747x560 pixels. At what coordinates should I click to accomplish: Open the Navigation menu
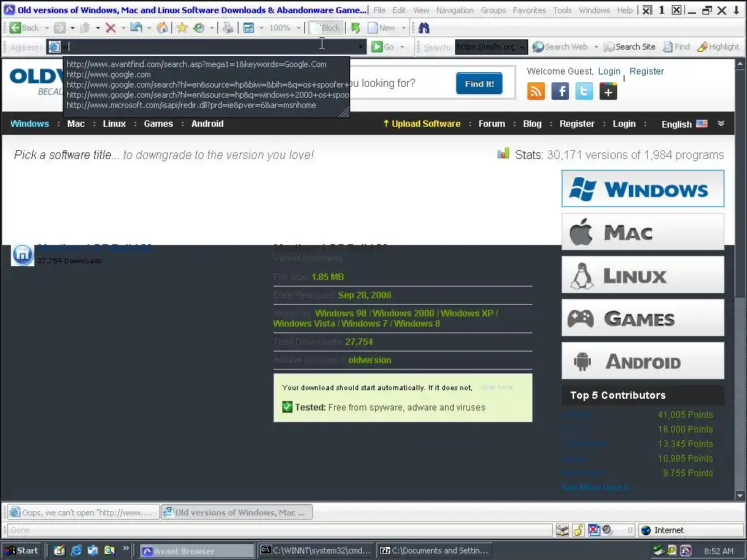pyautogui.click(x=455, y=10)
